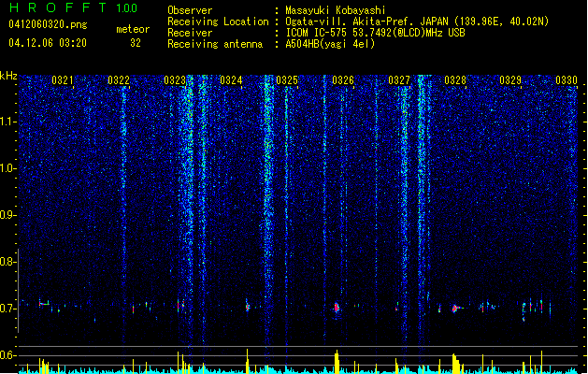Click the 0.7 kHz axis label
Image resolution: width=588 pixels, height=374 pixels.
coord(8,309)
